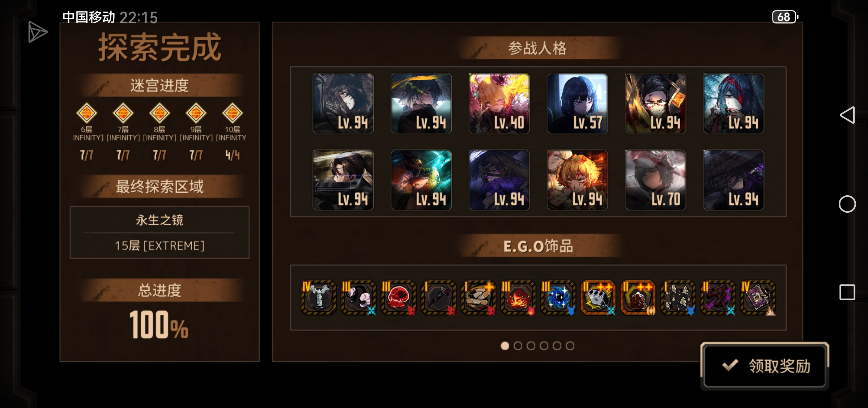Open the bandage tier I+ E.G.O gift
The image size is (868, 408).
click(478, 297)
